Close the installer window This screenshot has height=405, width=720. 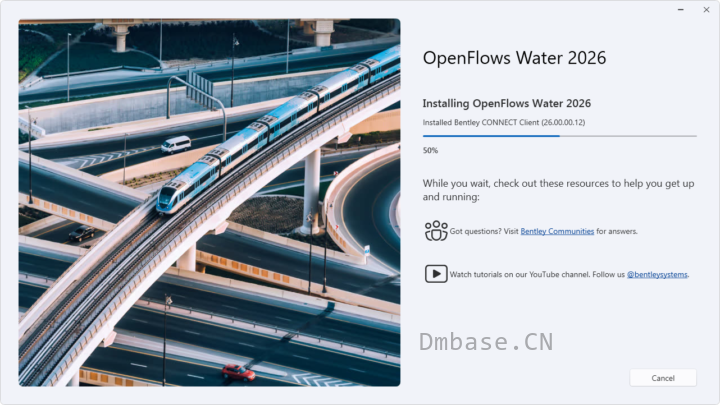tap(706, 10)
